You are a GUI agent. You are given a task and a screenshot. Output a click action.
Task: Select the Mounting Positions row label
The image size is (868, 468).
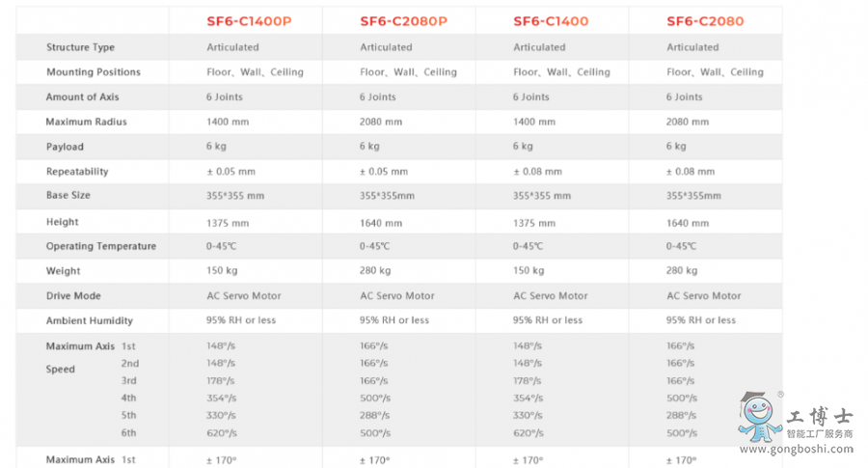point(94,72)
